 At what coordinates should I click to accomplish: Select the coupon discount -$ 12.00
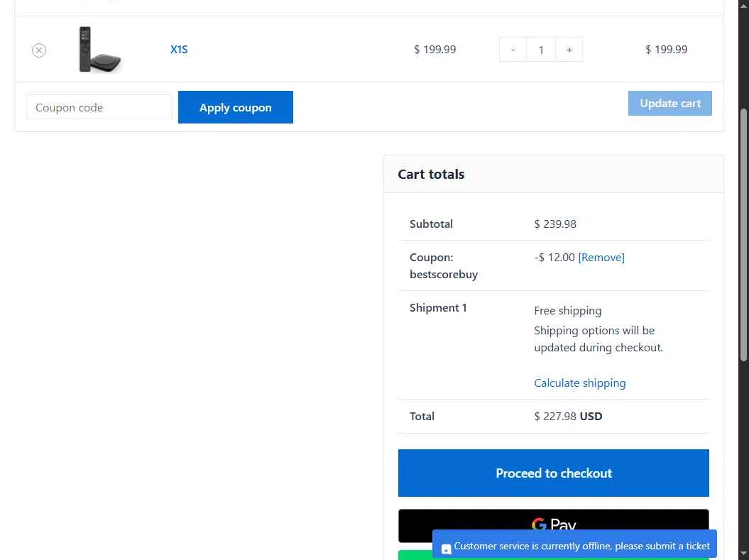pyautogui.click(x=554, y=258)
